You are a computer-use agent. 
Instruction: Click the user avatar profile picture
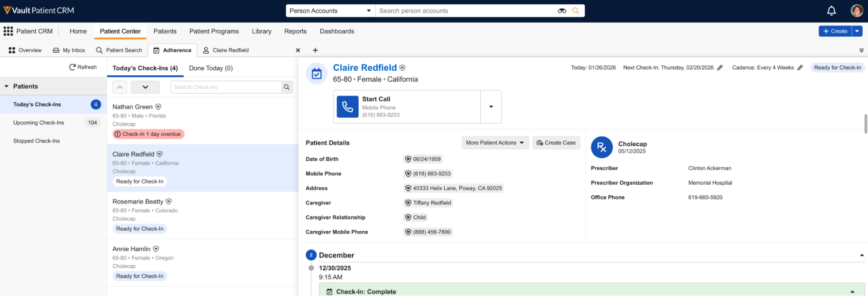pos(856,11)
